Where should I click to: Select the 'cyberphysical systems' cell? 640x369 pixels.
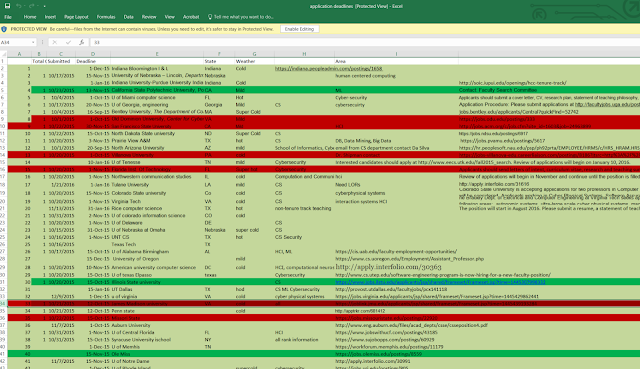(396, 193)
